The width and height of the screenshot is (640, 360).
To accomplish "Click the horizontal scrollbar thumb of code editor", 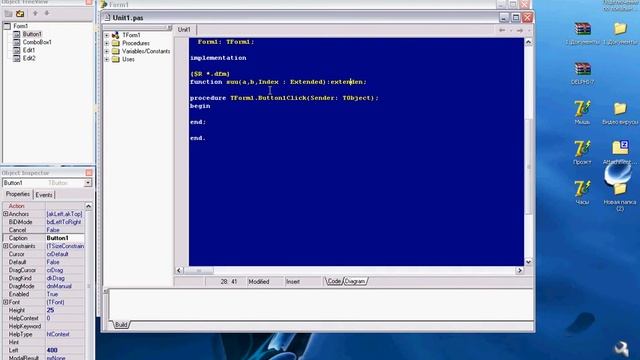I will pyautogui.click(x=199, y=270).
